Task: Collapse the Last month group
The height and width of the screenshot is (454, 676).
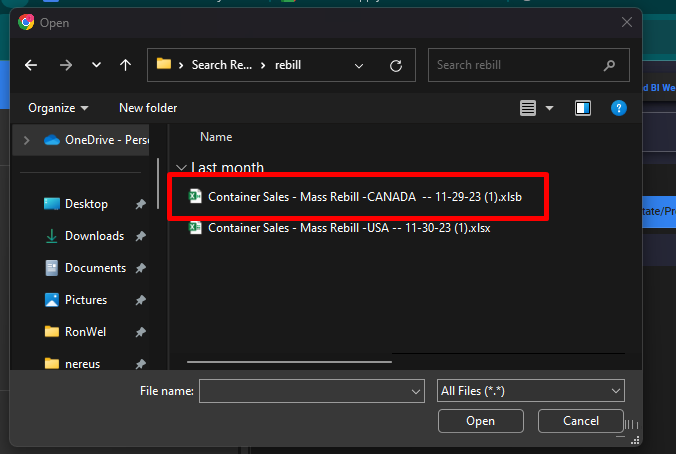Action: point(180,168)
